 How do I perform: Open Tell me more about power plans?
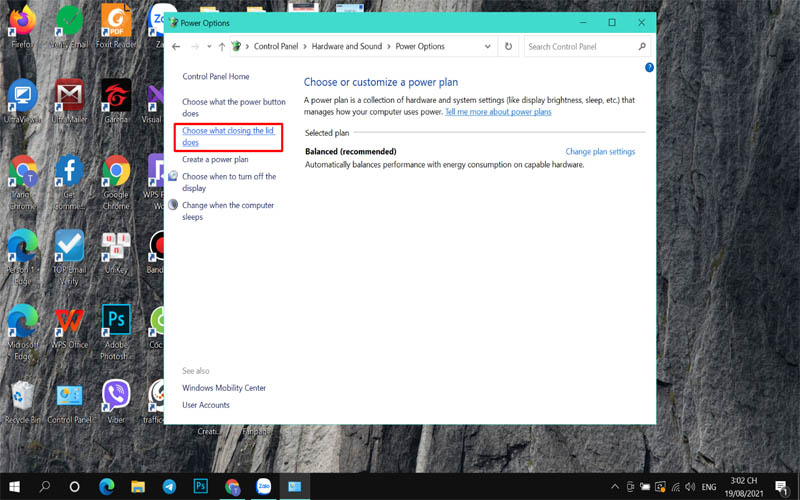click(498, 112)
